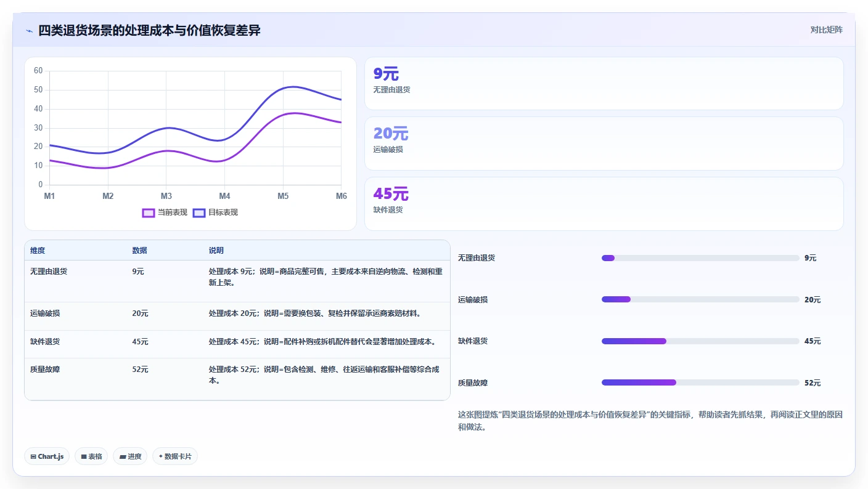Viewport: 868px width, 489px height.
Task: Click the 60 y-axis label on chart
Action: [38, 71]
